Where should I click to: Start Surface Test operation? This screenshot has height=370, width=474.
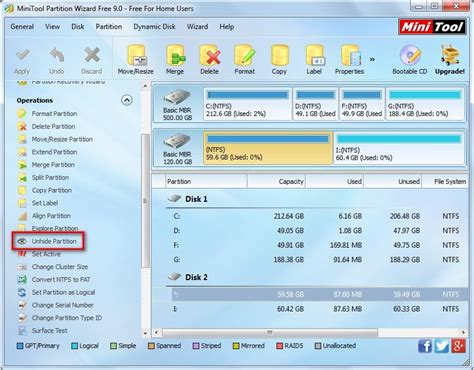[x=49, y=331]
